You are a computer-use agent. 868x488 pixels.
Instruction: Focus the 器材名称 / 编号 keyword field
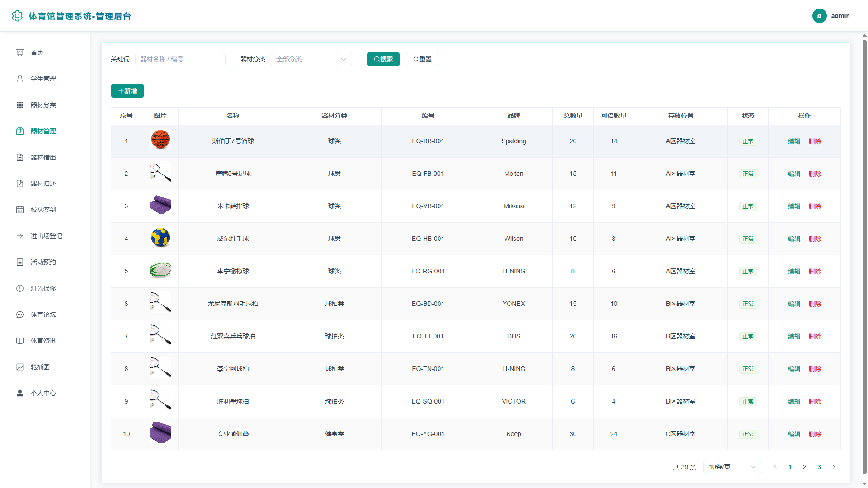(x=180, y=59)
